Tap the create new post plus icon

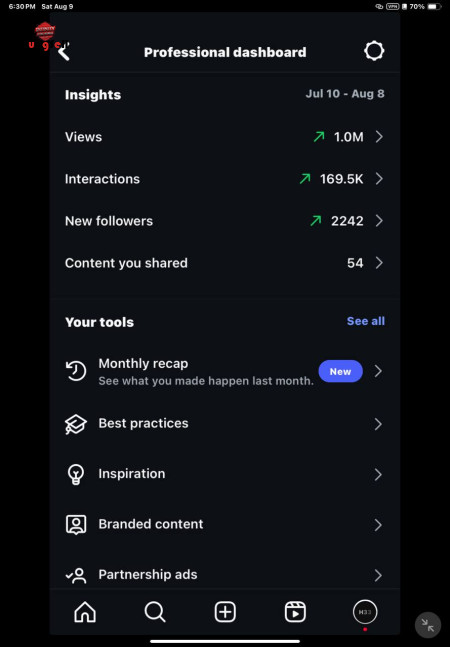tap(225, 612)
